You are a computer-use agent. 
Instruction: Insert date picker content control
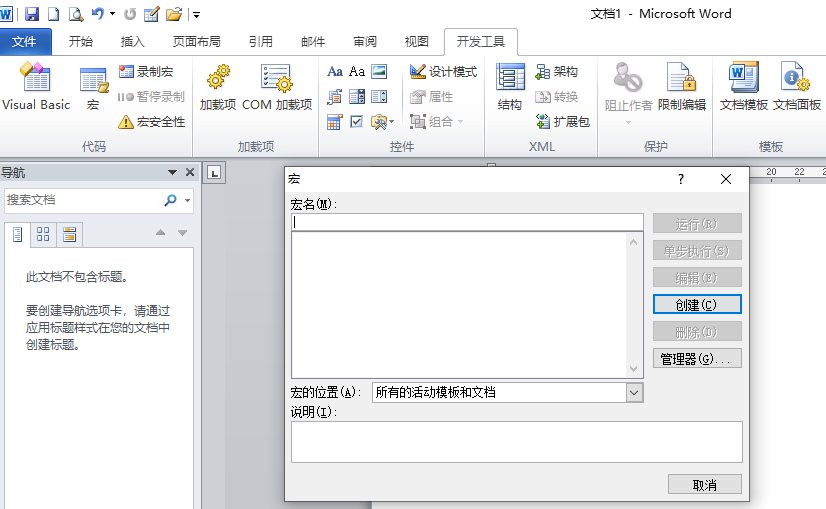(x=335, y=122)
